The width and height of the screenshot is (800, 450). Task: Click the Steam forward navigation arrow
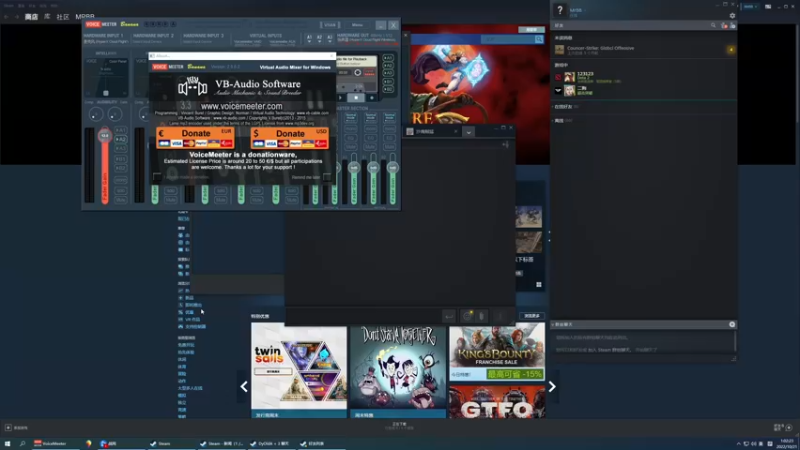tap(16, 17)
